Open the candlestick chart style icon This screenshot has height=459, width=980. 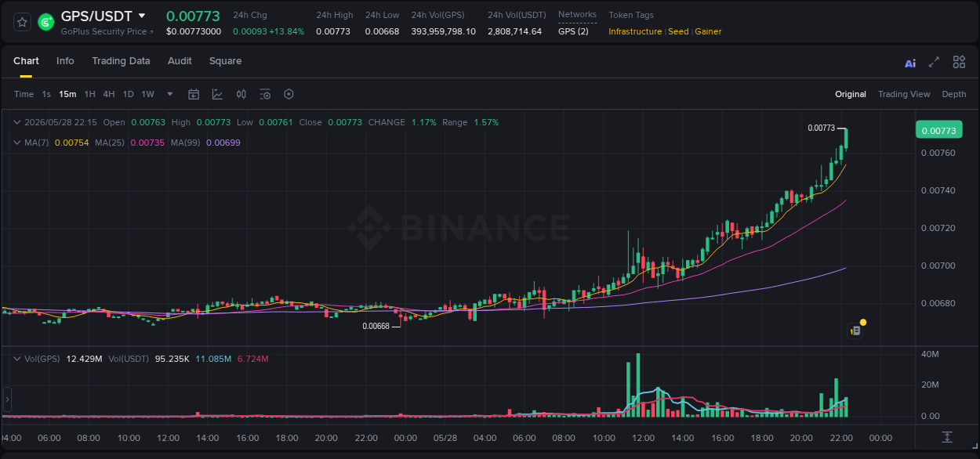[241, 94]
